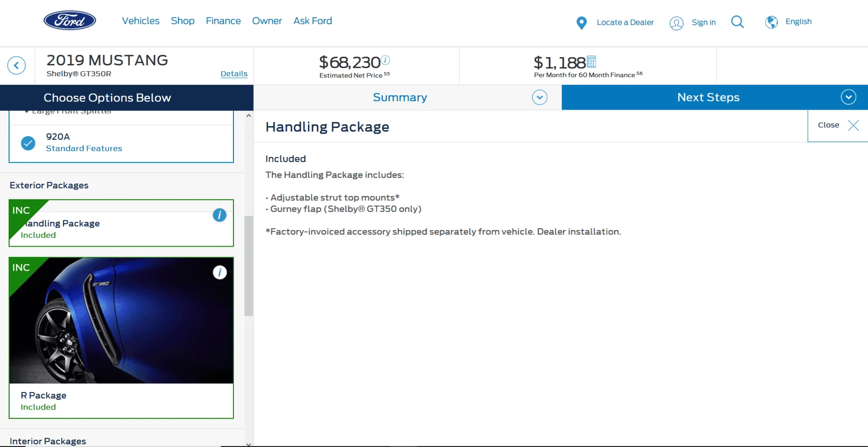
Task: Click the options list scrollbar thumb
Action: pos(249,266)
